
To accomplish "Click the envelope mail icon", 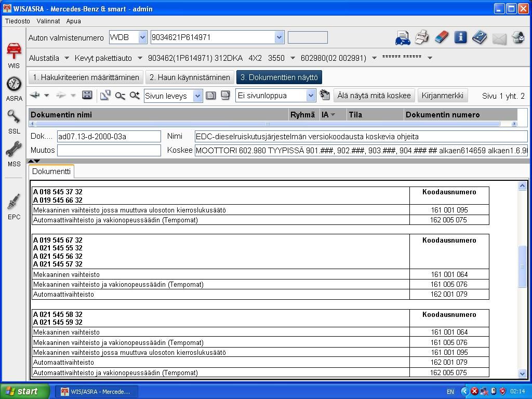I will tap(499, 38).
